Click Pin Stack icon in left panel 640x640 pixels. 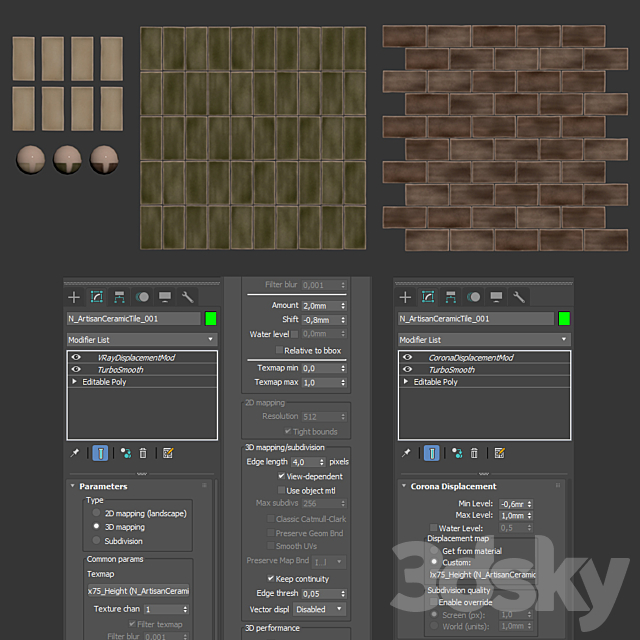[75, 453]
